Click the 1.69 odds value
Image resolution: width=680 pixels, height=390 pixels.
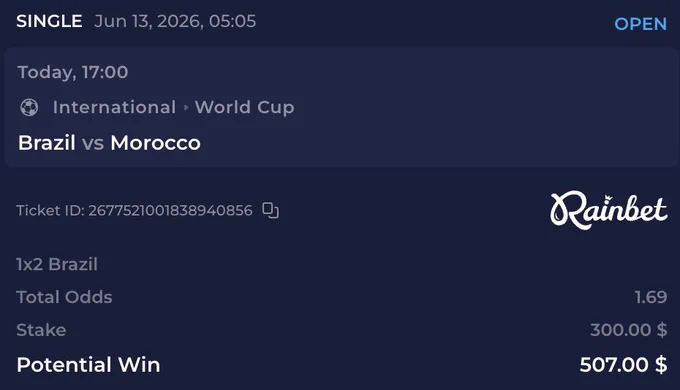[x=651, y=297]
